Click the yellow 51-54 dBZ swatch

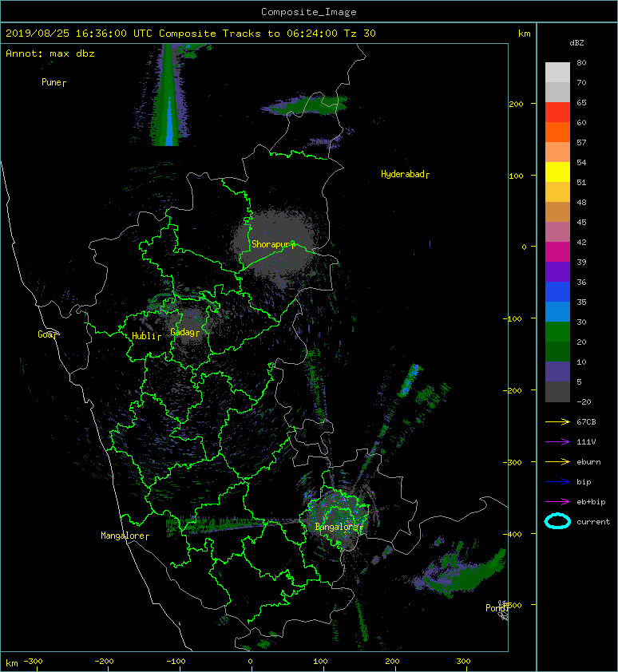pos(557,172)
